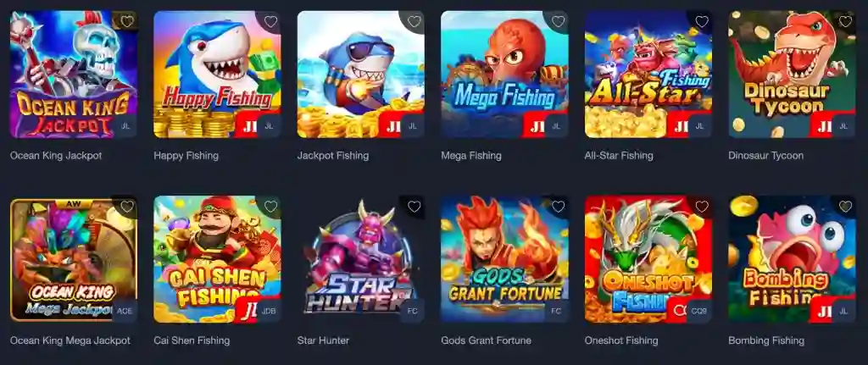
Task: Mark All-Star Fishing as favorite
Action: (702, 21)
